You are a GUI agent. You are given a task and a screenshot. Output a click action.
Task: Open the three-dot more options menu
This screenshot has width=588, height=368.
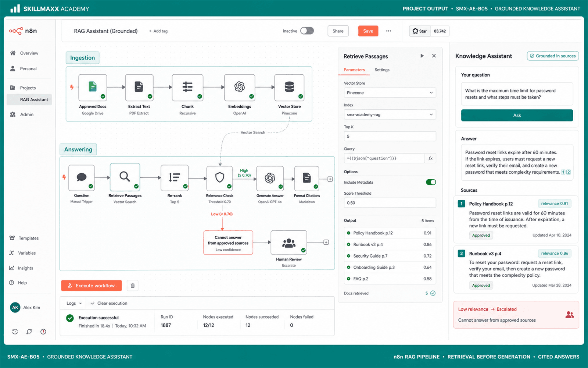388,31
